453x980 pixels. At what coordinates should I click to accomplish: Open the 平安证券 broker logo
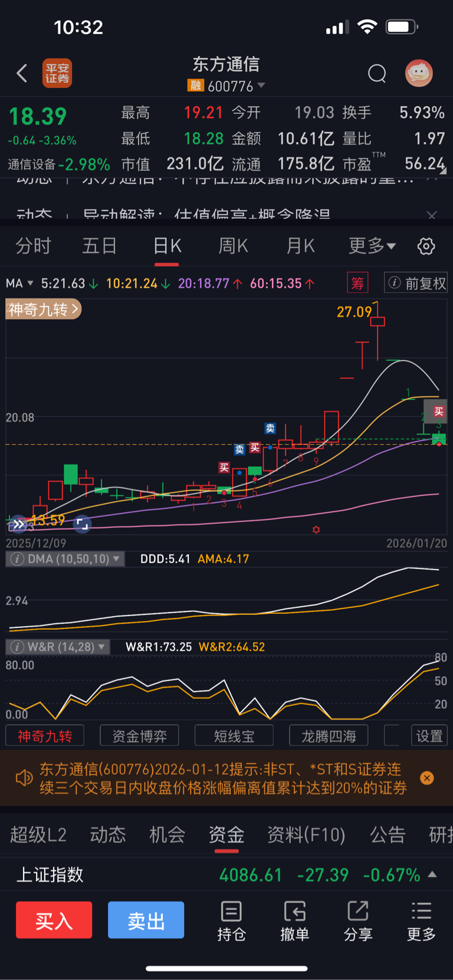(x=57, y=74)
